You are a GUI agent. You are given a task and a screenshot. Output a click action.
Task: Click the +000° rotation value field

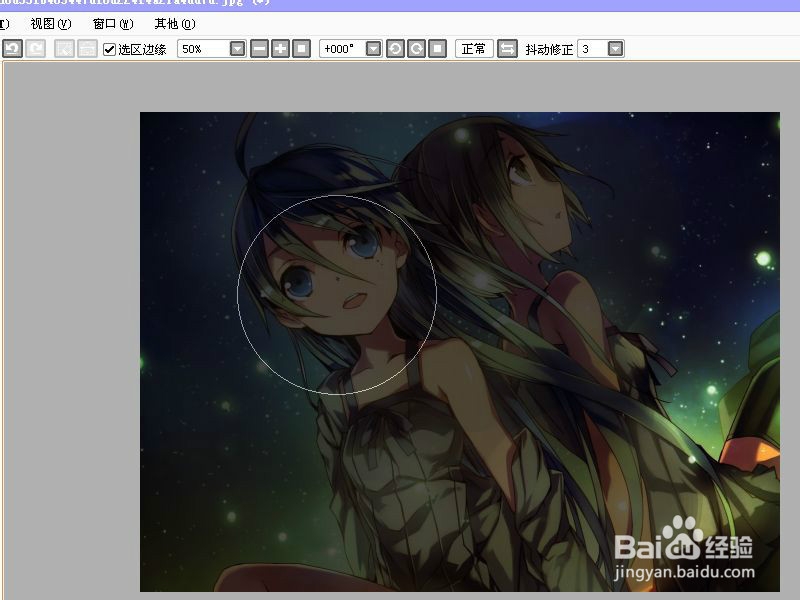click(343, 49)
